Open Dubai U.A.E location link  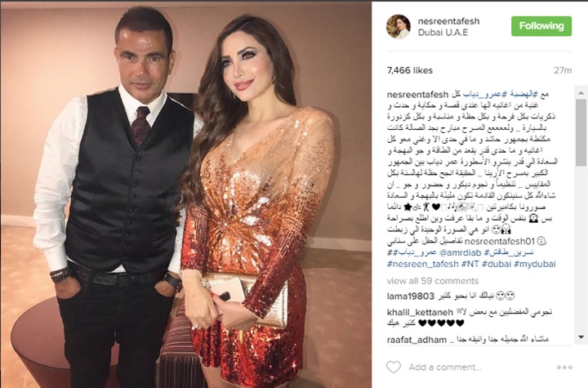tap(443, 33)
